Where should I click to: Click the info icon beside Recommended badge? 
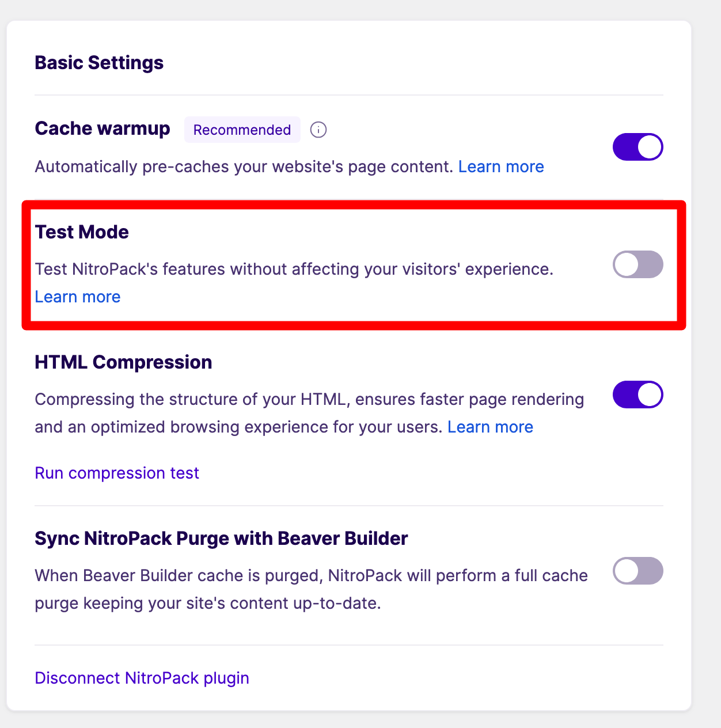tap(318, 130)
